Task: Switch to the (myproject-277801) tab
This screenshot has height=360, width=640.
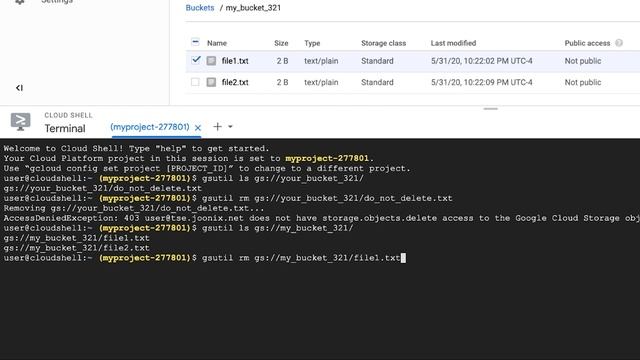Action: (x=150, y=127)
